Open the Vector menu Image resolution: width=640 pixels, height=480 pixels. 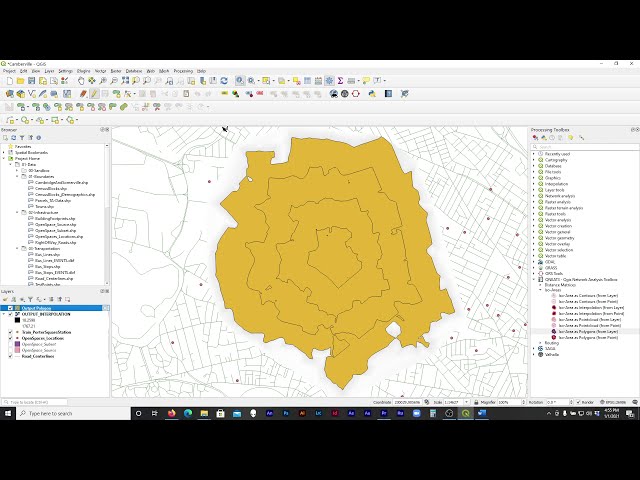coord(100,71)
